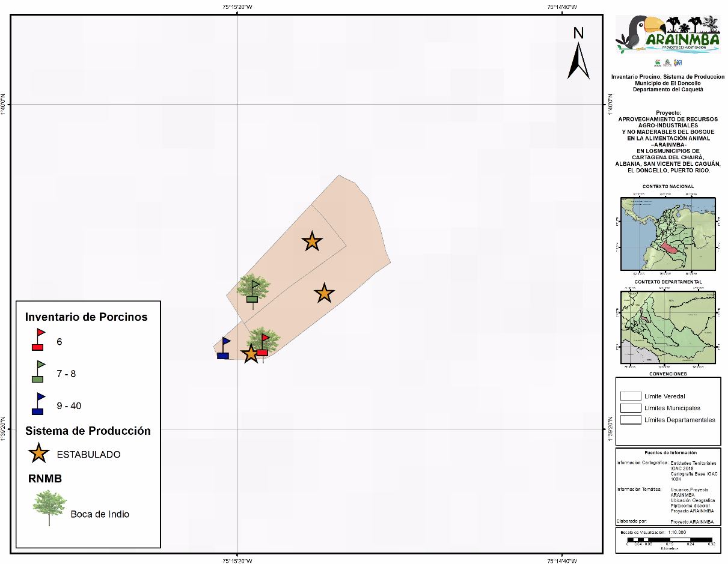Click the 'CONVENCIONES' heading

tap(668, 374)
